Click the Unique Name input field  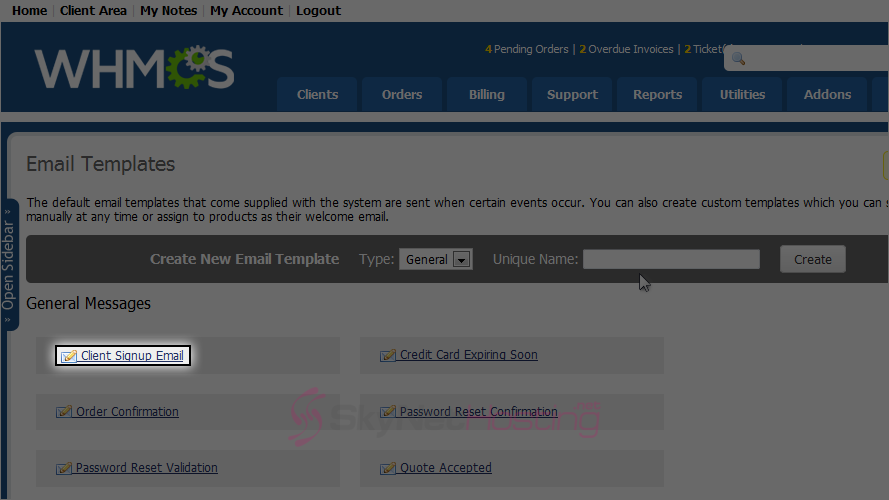pos(671,259)
